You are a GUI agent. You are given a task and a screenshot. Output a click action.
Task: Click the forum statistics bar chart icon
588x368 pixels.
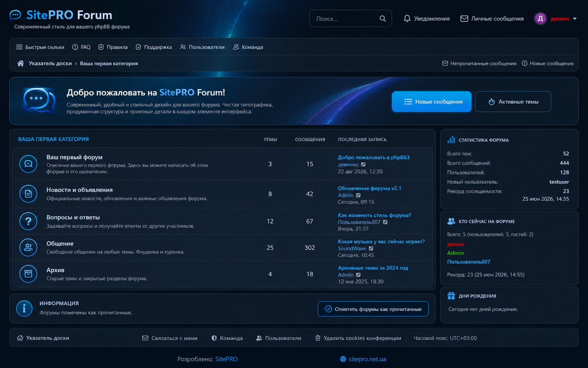coord(451,140)
